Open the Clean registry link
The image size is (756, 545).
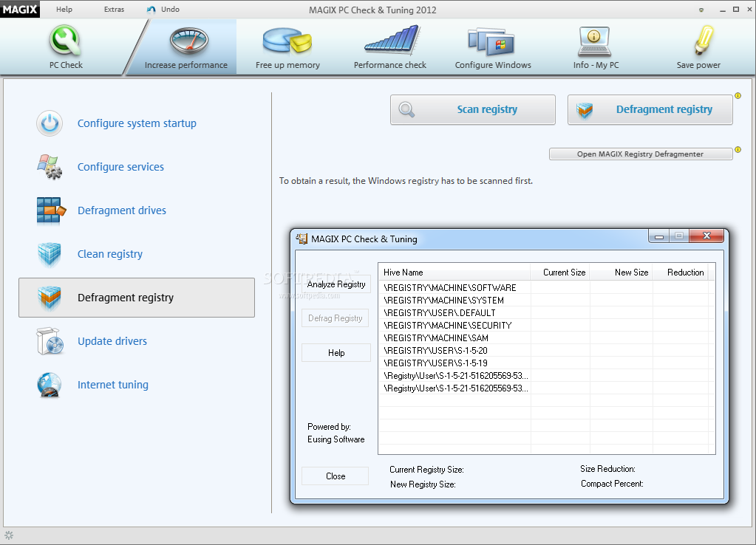110,254
